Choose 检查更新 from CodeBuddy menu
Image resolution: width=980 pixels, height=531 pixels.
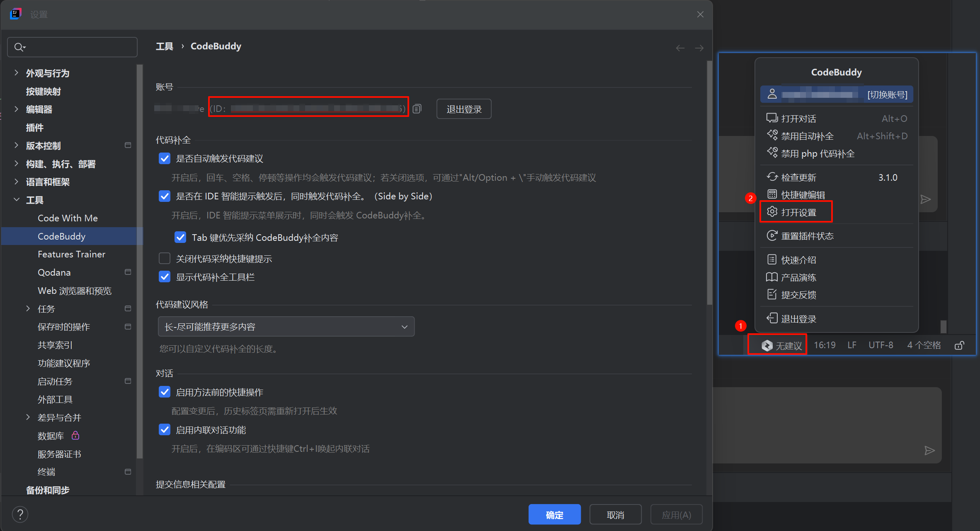coord(798,177)
